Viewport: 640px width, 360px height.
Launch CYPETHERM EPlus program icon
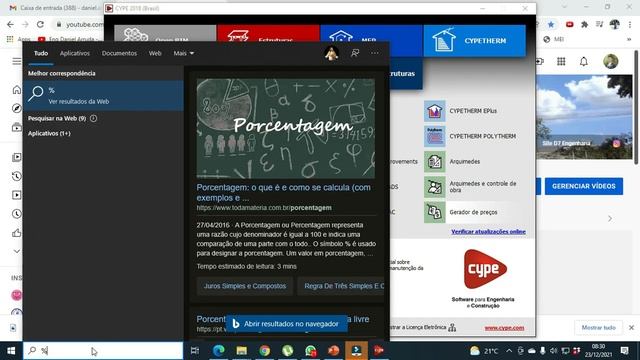(434, 111)
